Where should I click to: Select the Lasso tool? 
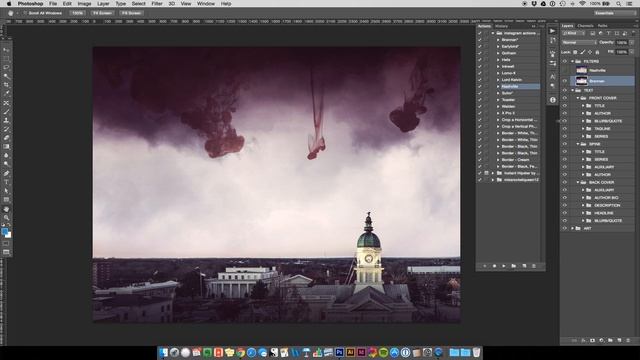tap(6, 67)
